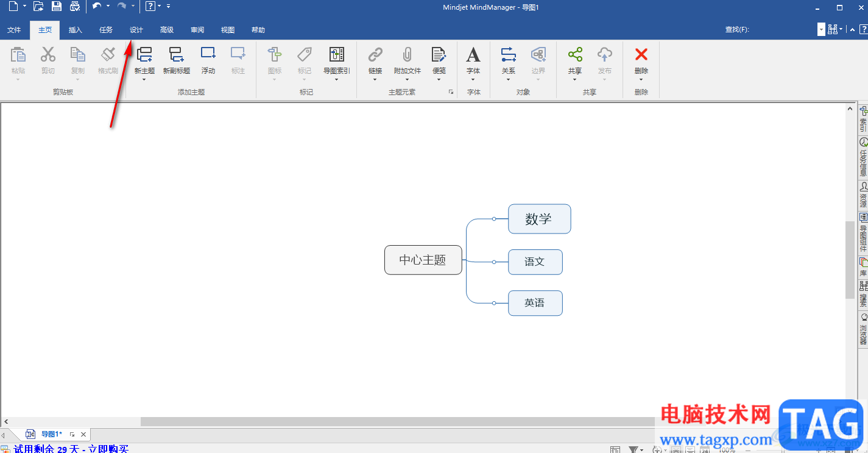Open the Map Parts (导图组件) side panel tab

click(x=863, y=233)
